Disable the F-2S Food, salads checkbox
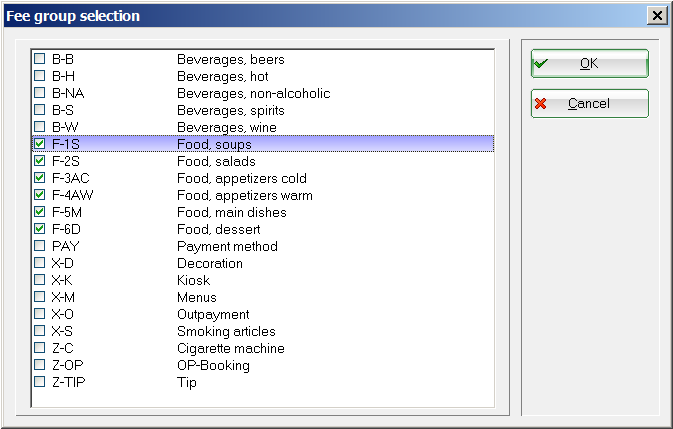The height and width of the screenshot is (429, 673). [40, 162]
